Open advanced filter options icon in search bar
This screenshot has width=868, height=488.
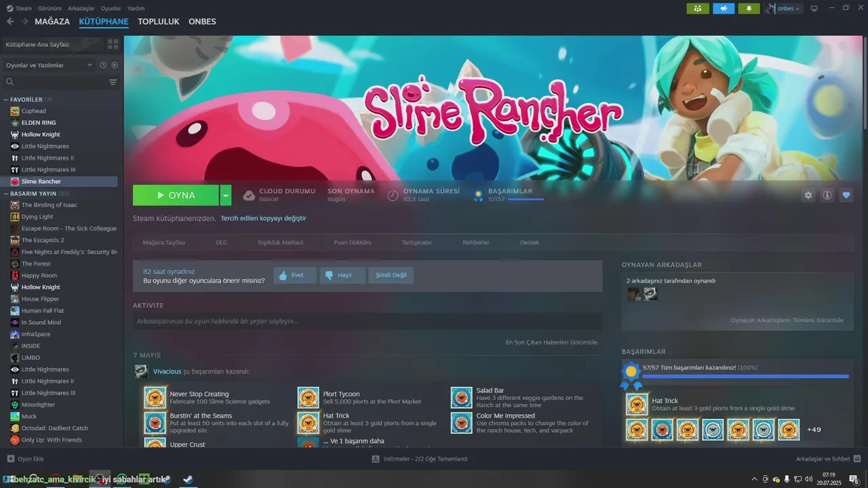(x=113, y=82)
